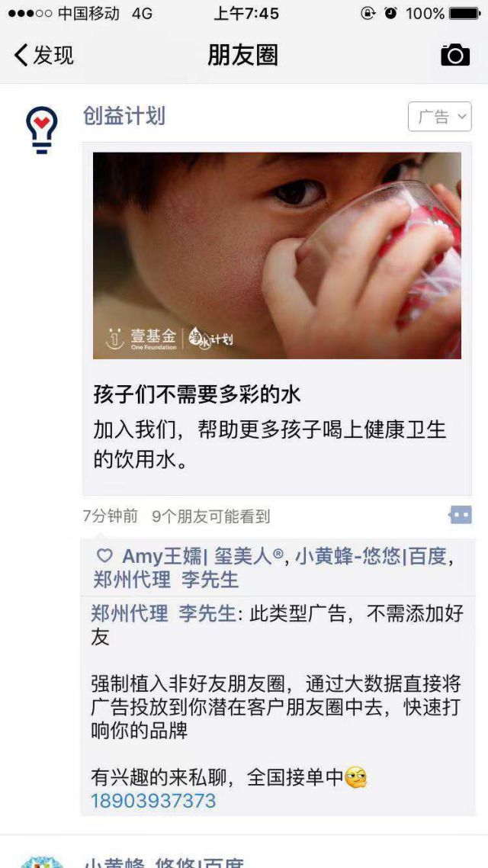This screenshot has height=868, width=488.
Task: Expand the 广告 dropdown menu
Action: click(440, 117)
